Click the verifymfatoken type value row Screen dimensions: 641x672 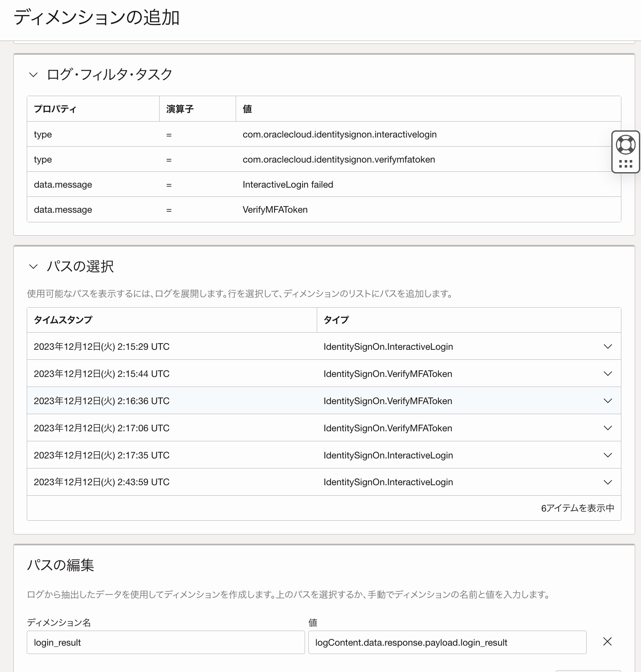(x=338, y=160)
